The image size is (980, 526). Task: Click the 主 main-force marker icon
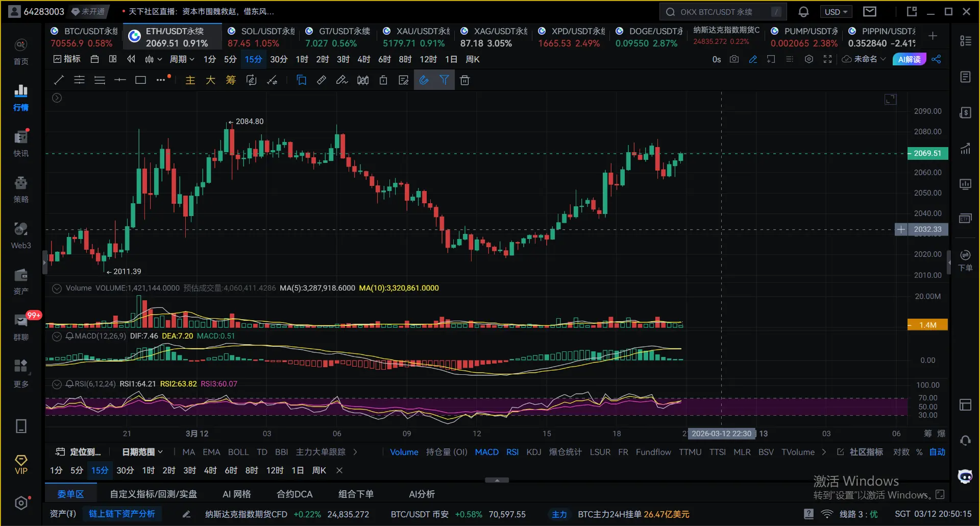(190, 80)
